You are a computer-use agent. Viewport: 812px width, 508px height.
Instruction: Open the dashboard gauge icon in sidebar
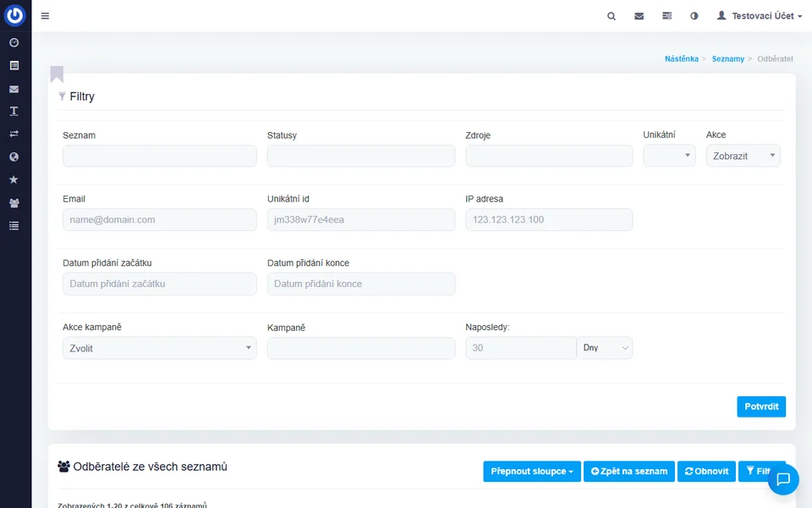[x=14, y=42]
